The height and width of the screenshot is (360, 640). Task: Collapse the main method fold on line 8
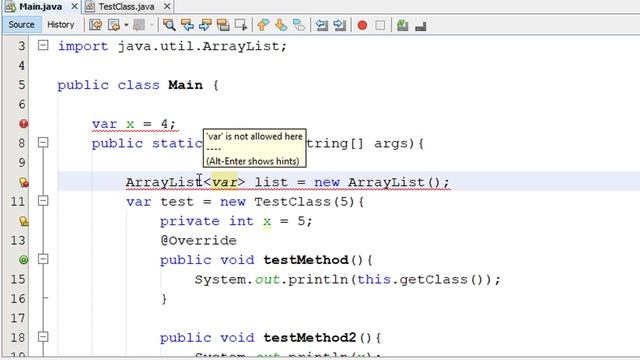pos(43,142)
